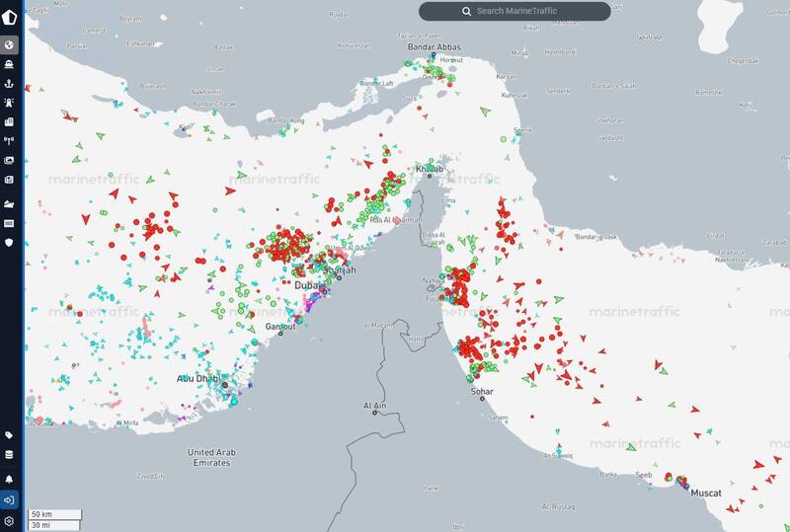
Task: Open the Photos gallery icon
Action: 10,161
